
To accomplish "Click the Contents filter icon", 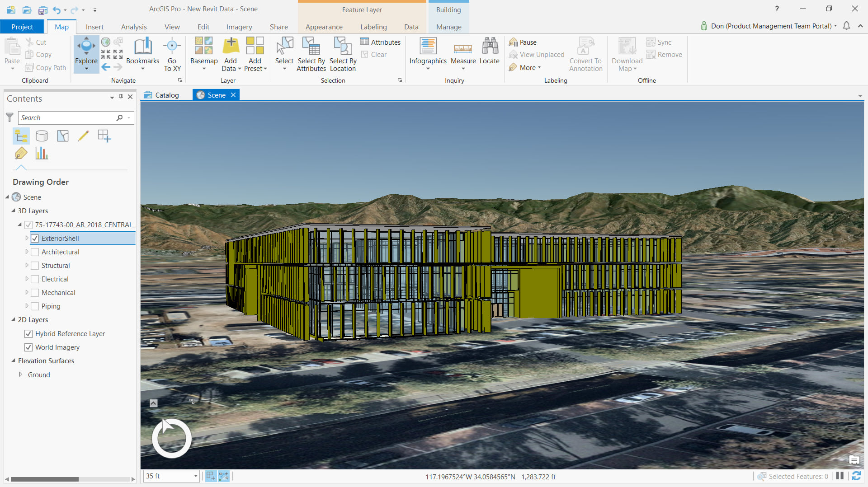I will (9, 117).
